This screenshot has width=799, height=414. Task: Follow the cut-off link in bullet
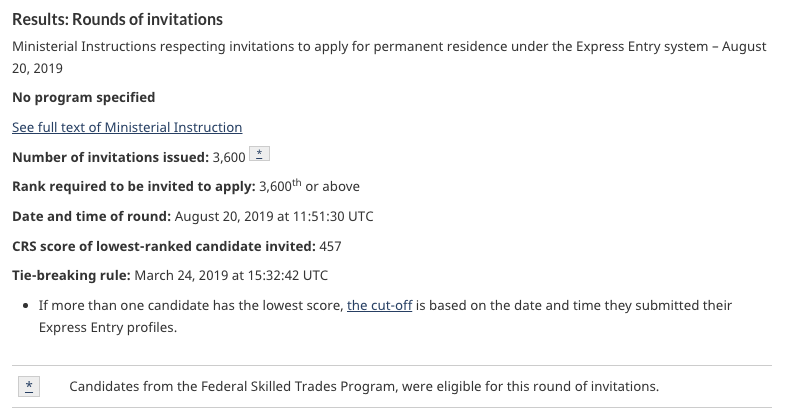click(x=379, y=305)
